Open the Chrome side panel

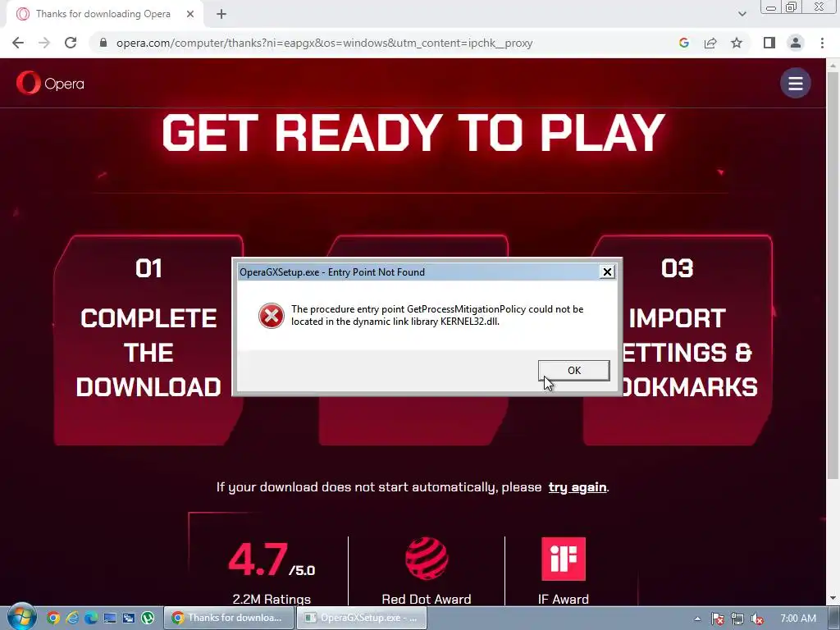point(769,43)
